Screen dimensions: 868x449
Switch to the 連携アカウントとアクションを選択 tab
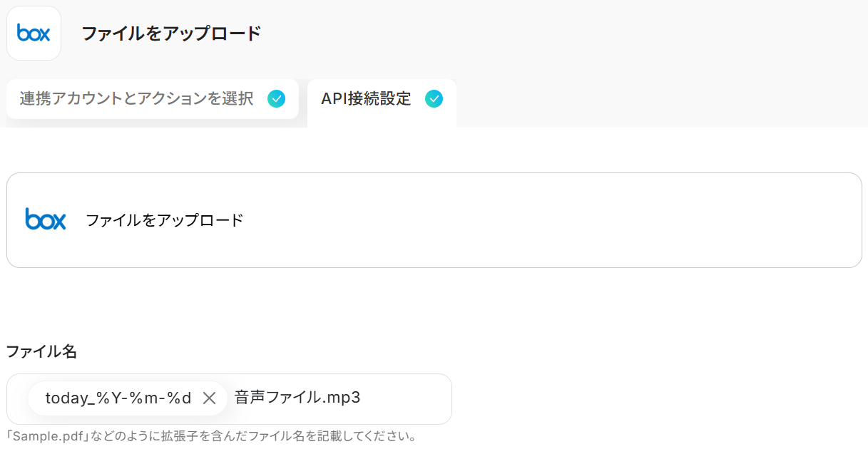(136, 99)
